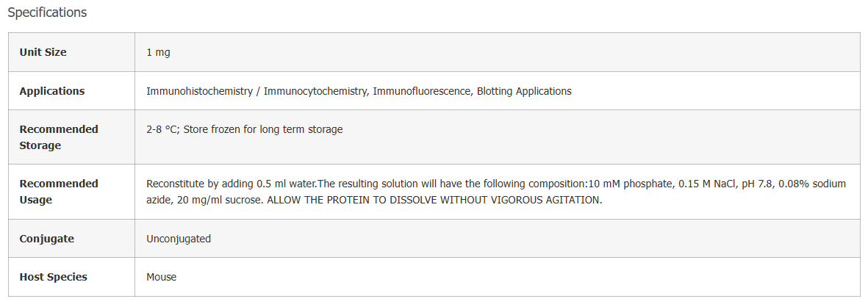Click the Mouse host species value
This screenshot has width=868, height=307.
pos(161,277)
